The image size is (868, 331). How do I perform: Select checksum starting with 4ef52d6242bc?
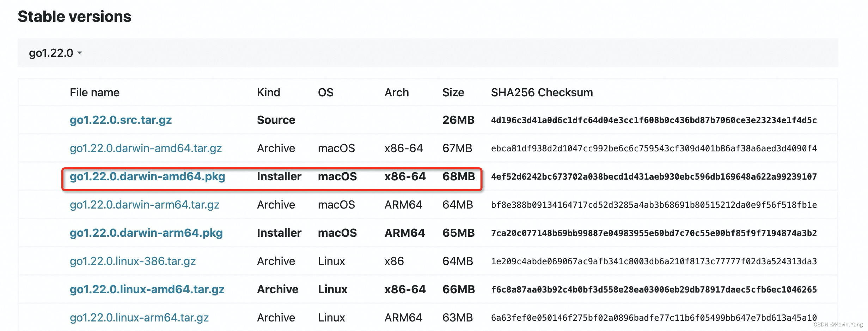[654, 177]
